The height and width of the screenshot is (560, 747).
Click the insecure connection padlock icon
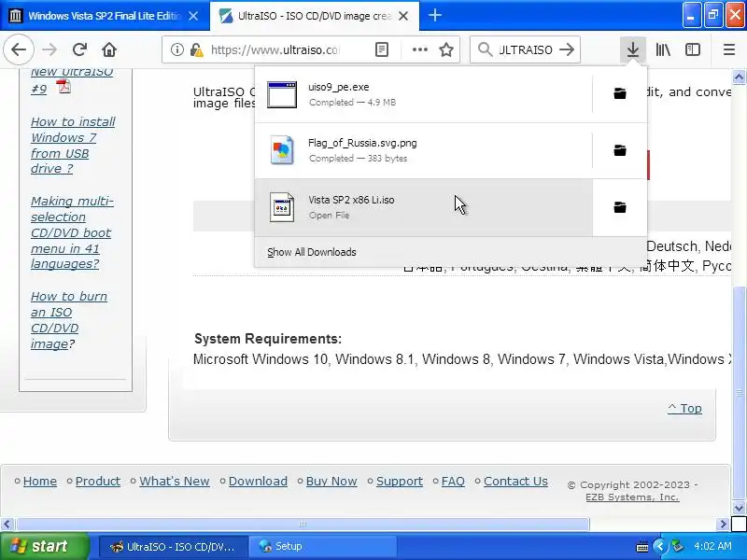[x=196, y=49]
